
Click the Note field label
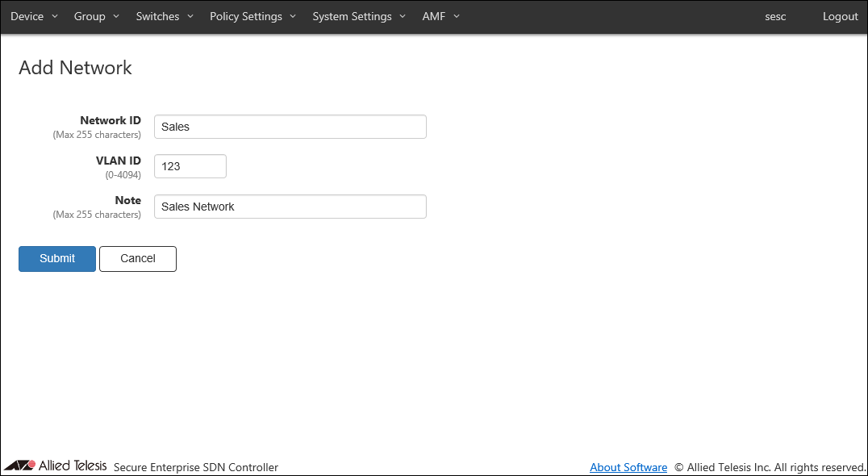coord(127,200)
